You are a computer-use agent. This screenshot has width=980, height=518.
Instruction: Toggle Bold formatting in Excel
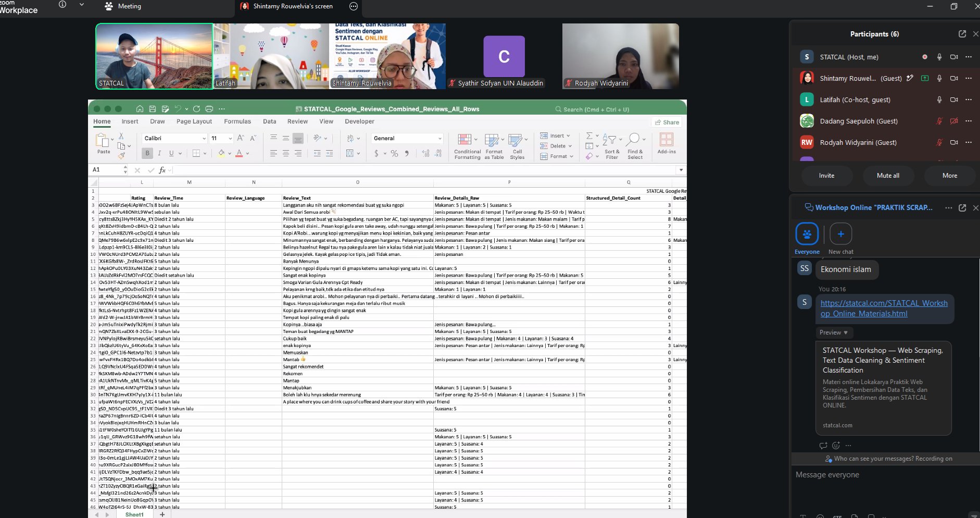[x=147, y=153]
